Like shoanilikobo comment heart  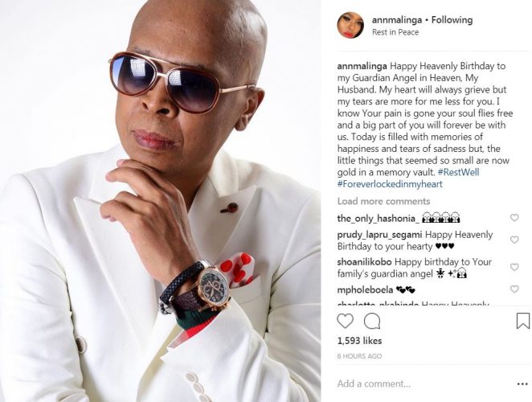[x=514, y=267]
